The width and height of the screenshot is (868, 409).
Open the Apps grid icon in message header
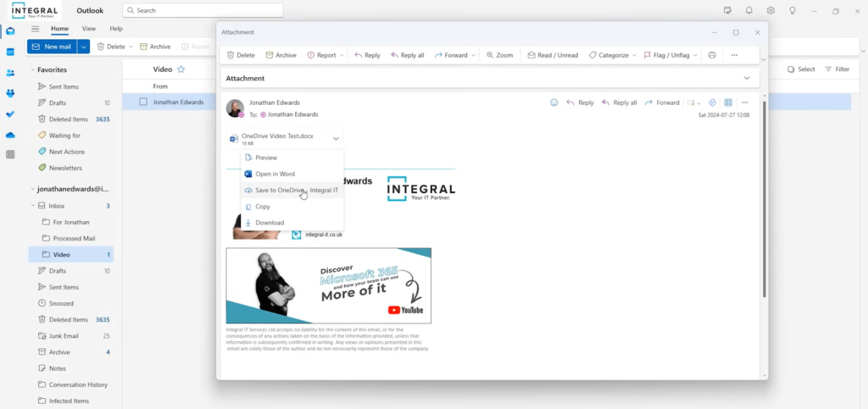(x=728, y=102)
